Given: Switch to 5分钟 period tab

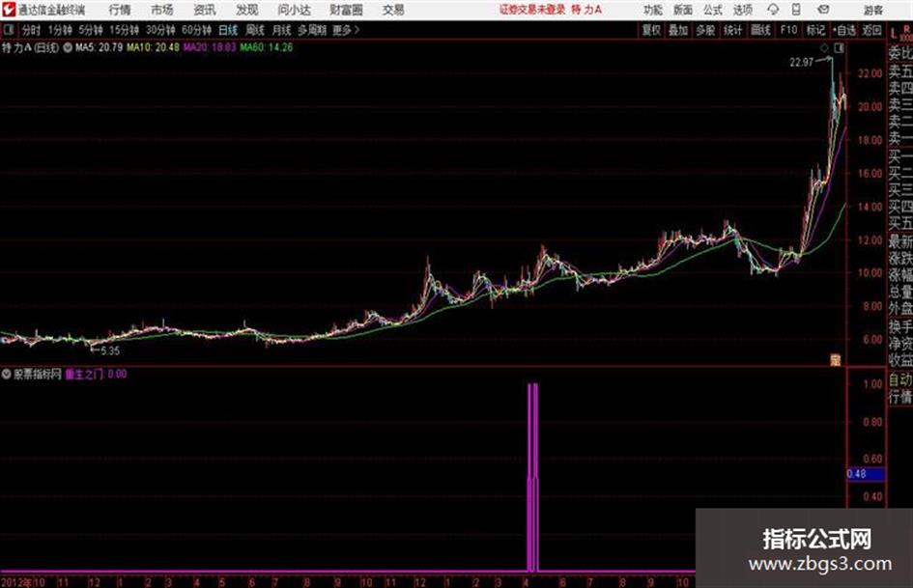Looking at the screenshot, I should 91,30.
